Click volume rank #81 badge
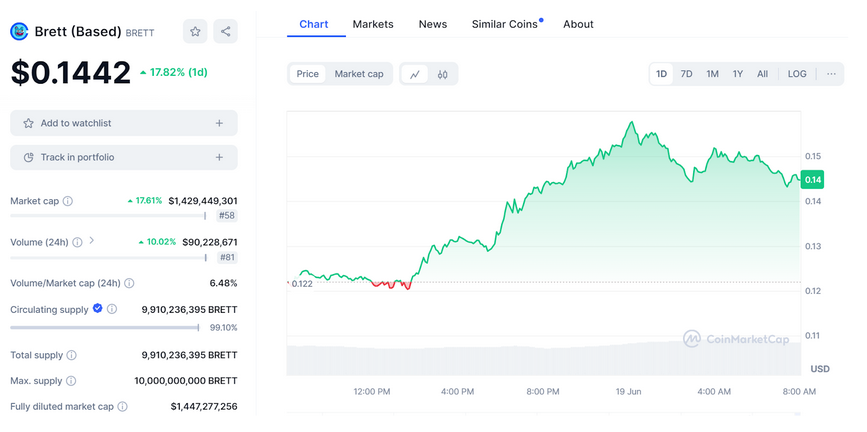Viewport: 867px width, 432px height. pyautogui.click(x=227, y=257)
